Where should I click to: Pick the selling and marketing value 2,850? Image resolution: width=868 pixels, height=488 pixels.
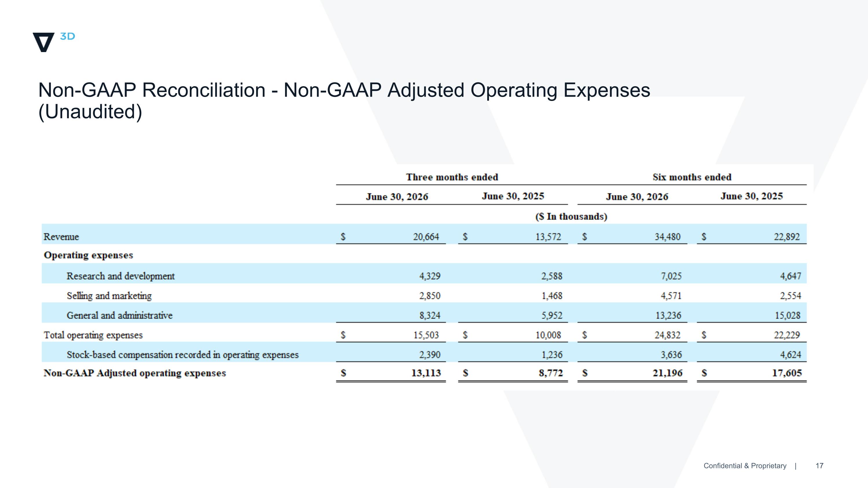(x=430, y=296)
